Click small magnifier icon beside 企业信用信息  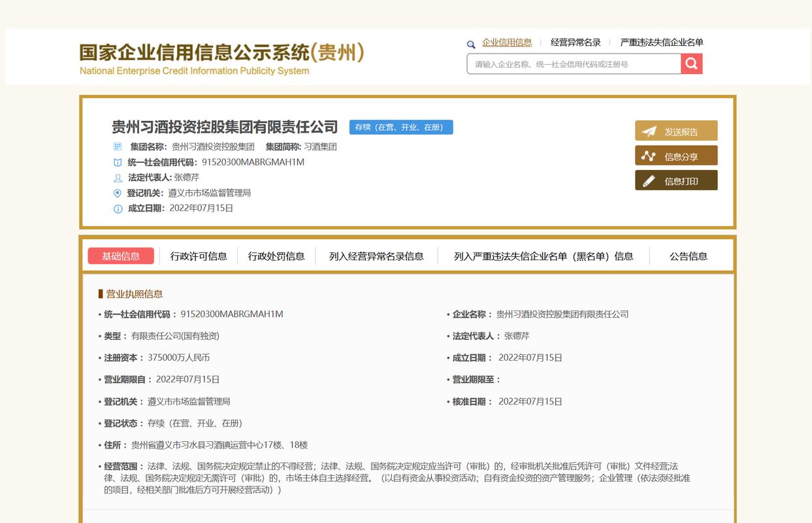470,44
